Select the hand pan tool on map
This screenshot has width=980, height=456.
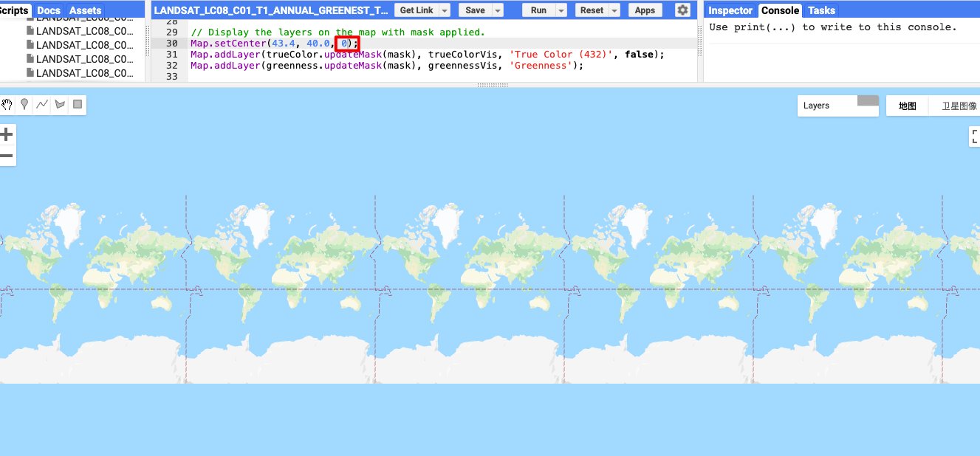coord(7,105)
